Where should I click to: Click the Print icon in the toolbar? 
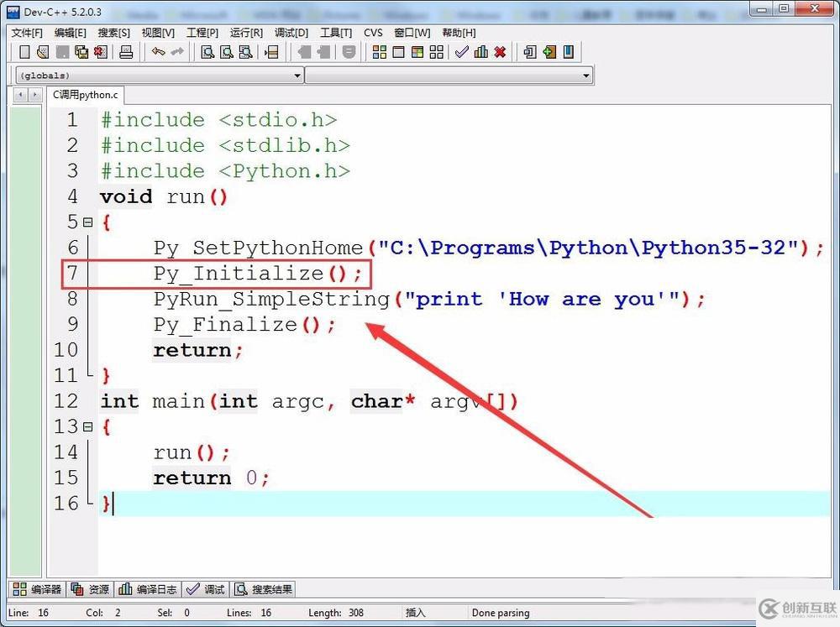point(128,52)
